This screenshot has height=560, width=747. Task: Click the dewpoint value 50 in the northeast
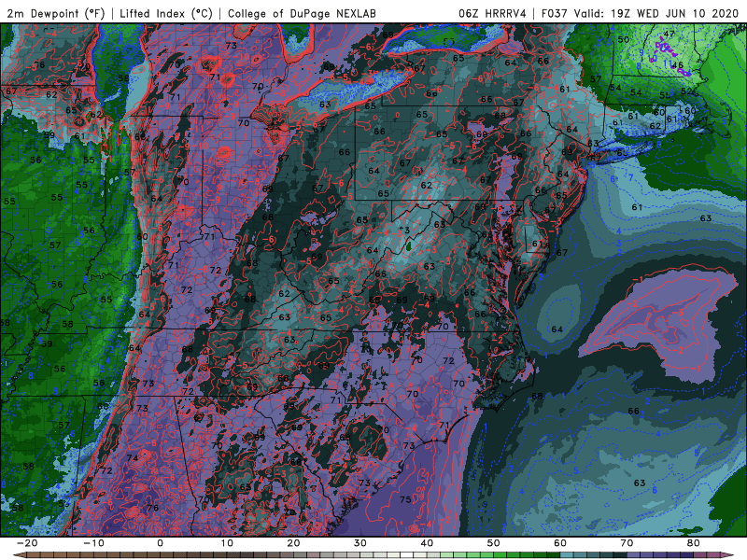(623, 39)
